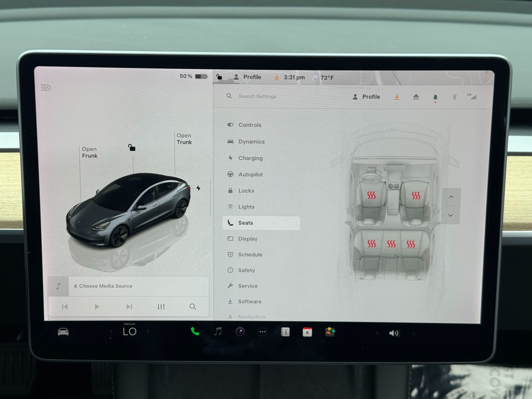Tap the charge port lightning bolt icon
This screenshot has height=399, width=532.
click(199, 188)
